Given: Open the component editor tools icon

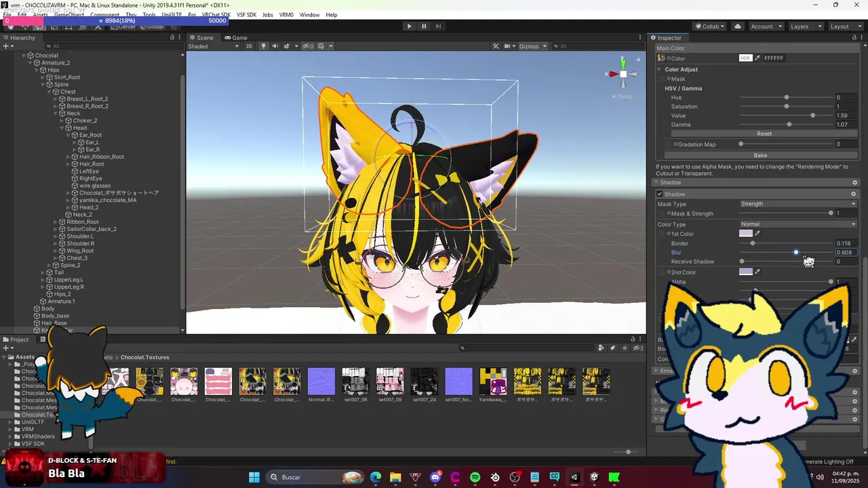Looking at the screenshot, I should click(x=496, y=46).
